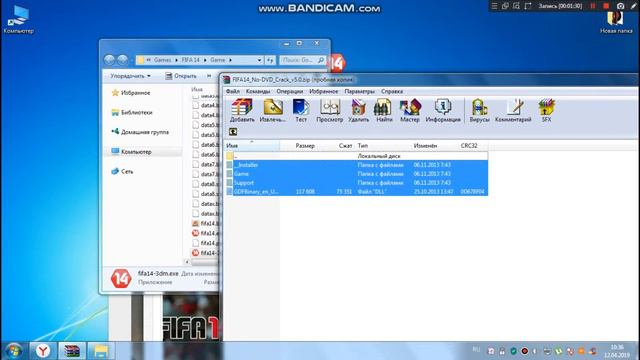Sort WinRAR list by Тип column
Screen dimensions: 640x360
[362, 146]
